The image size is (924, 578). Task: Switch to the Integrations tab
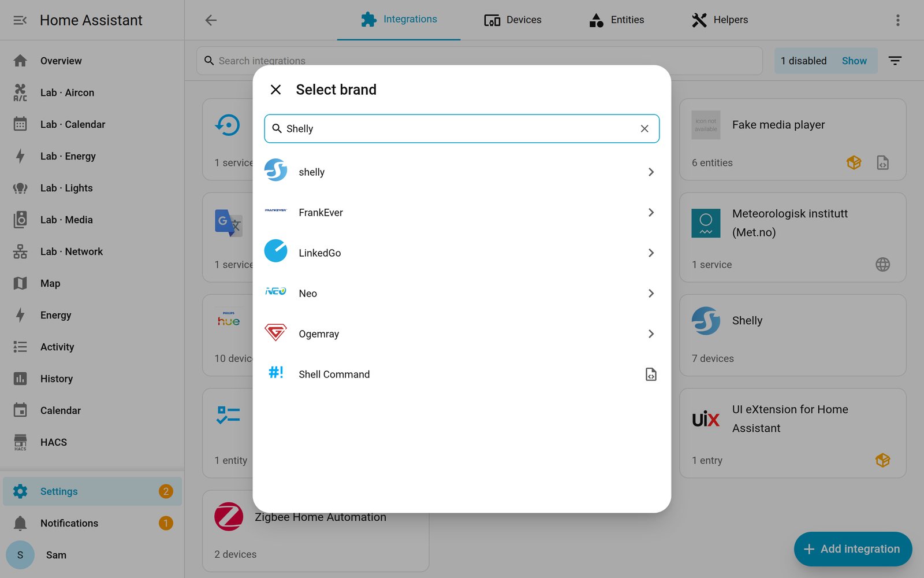tap(398, 20)
